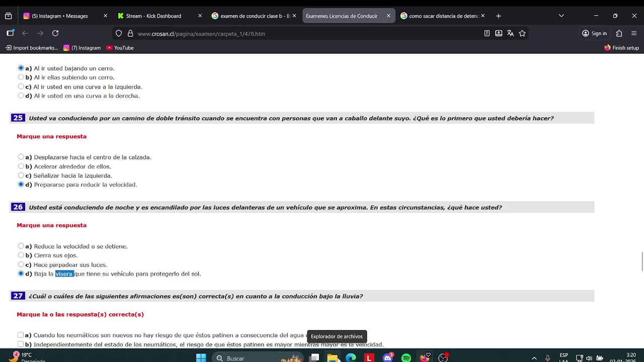Open Windows Start menu
The height and width of the screenshot is (362, 644).
tap(201, 358)
